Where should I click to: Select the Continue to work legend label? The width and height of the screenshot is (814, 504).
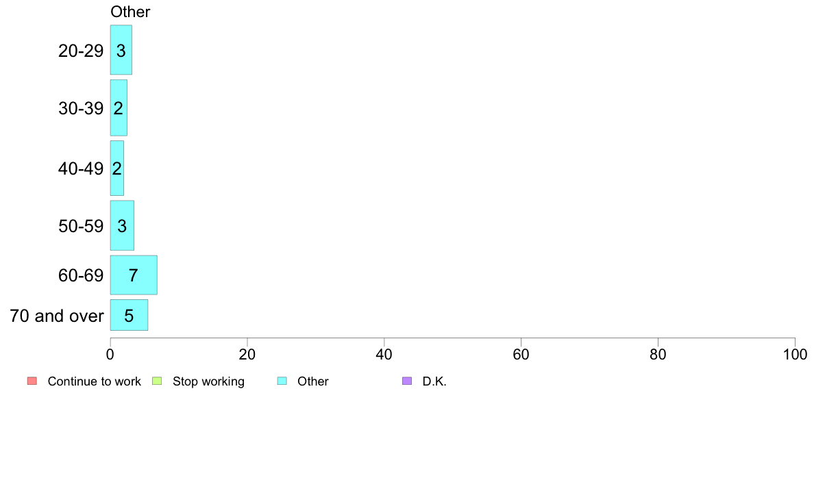coord(94,381)
